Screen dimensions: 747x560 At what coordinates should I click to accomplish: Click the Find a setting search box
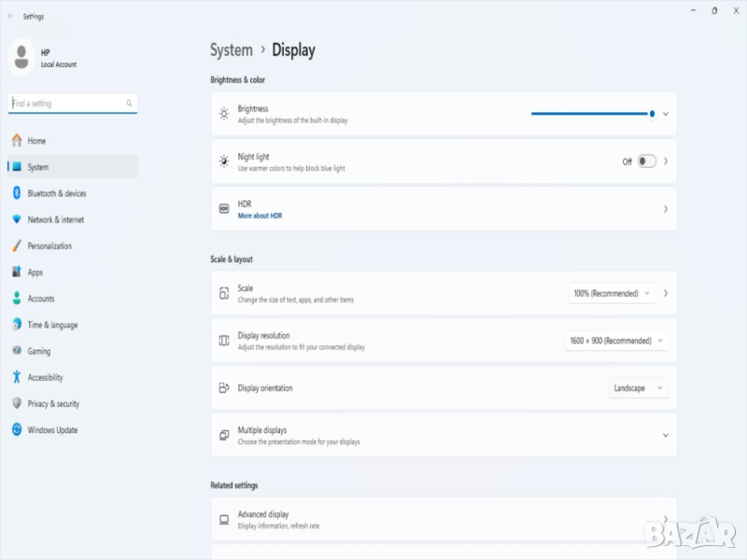[x=67, y=104]
